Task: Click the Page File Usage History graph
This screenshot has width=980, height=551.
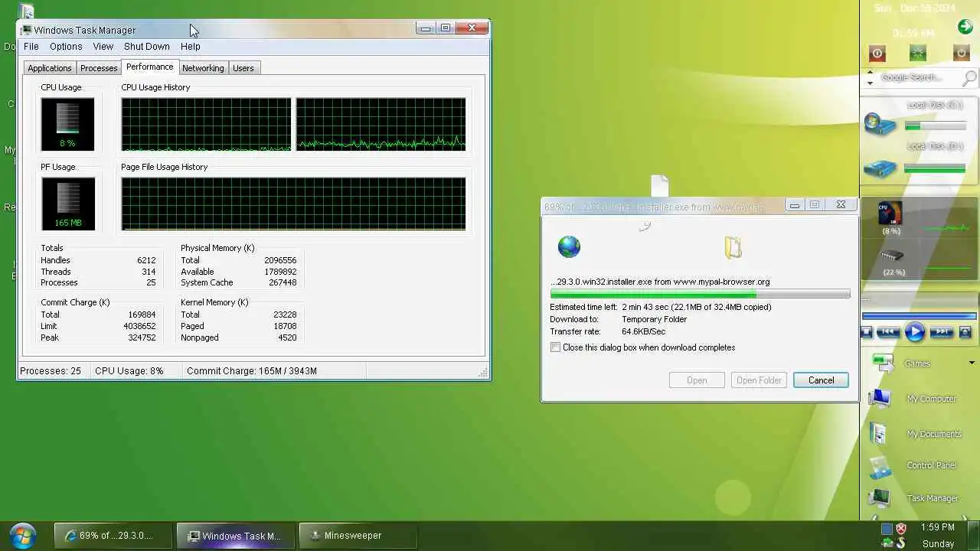Action: [x=293, y=204]
